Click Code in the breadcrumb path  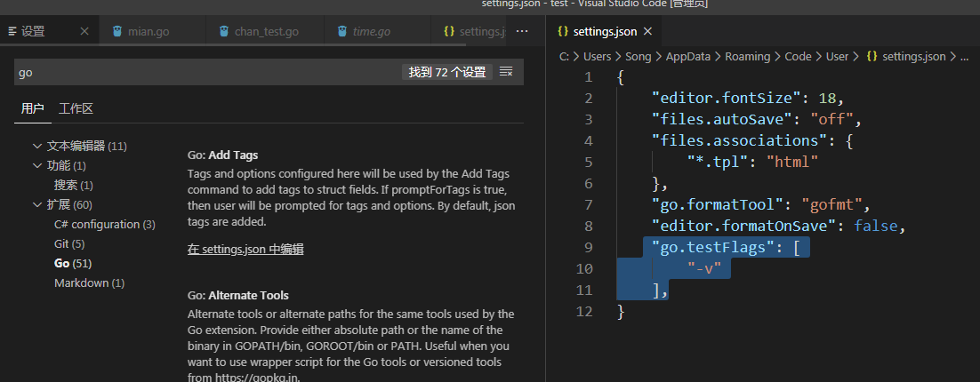(798, 57)
